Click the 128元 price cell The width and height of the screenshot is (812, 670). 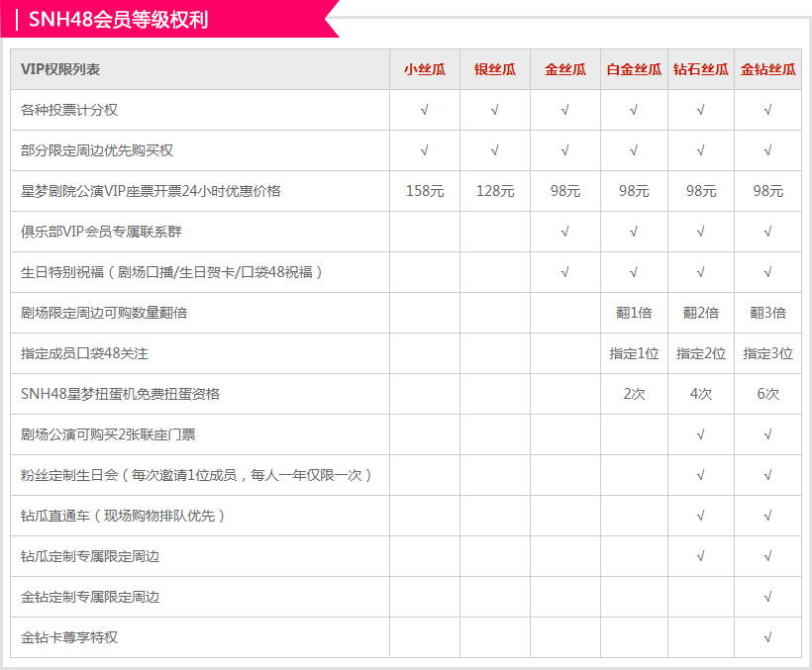coord(495,191)
